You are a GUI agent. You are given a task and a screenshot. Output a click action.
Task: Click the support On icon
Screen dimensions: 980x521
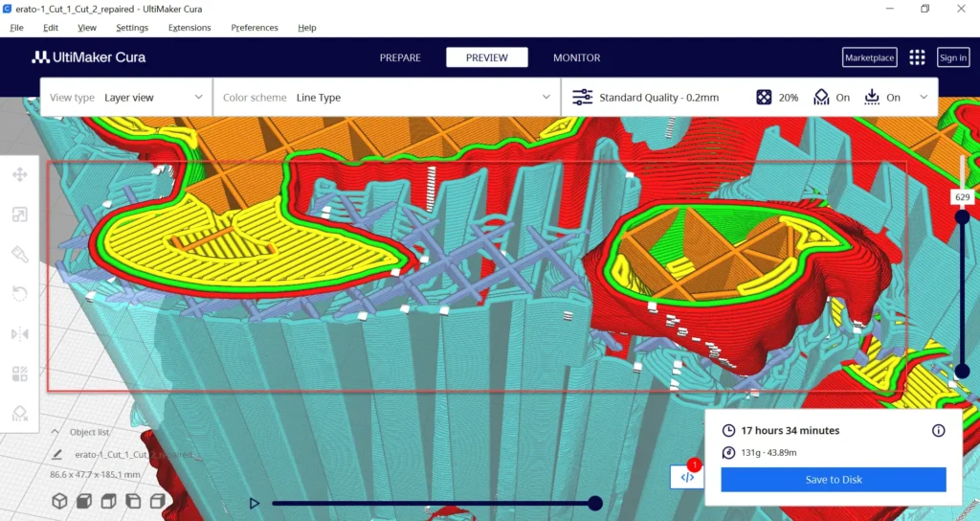click(821, 97)
